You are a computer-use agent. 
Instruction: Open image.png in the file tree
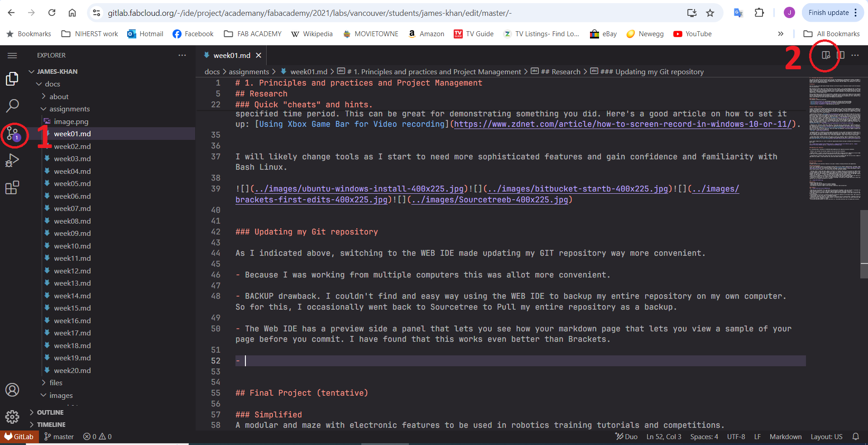pyautogui.click(x=71, y=122)
